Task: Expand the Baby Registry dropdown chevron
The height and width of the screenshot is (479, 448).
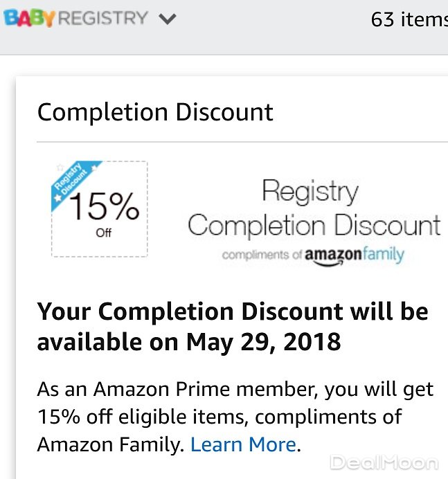Action: [x=167, y=19]
